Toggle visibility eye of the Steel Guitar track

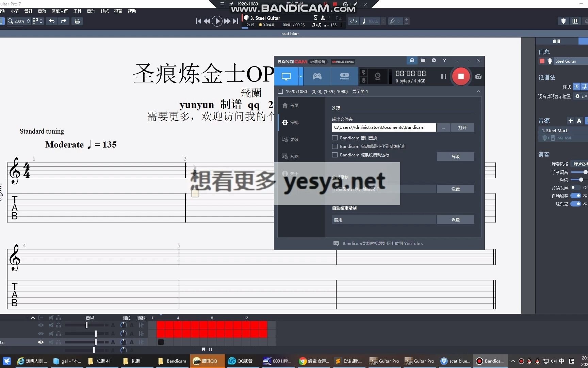[x=41, y=342]
